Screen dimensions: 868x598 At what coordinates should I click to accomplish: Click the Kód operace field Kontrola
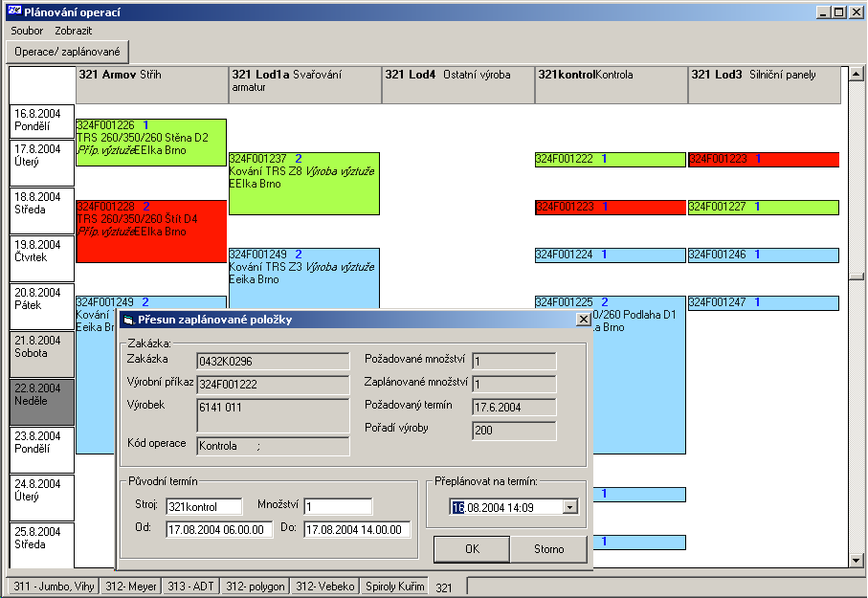(x=273, y=446)
